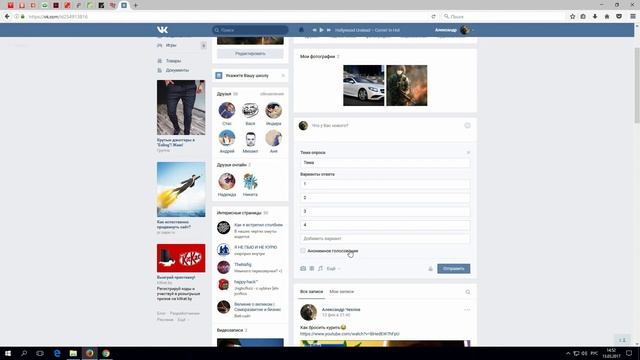Image resolution: width=640 pixels, height=360 pixels.
Task: Expand the Ещё attachments dropdown
Action: tap(333, 269)
